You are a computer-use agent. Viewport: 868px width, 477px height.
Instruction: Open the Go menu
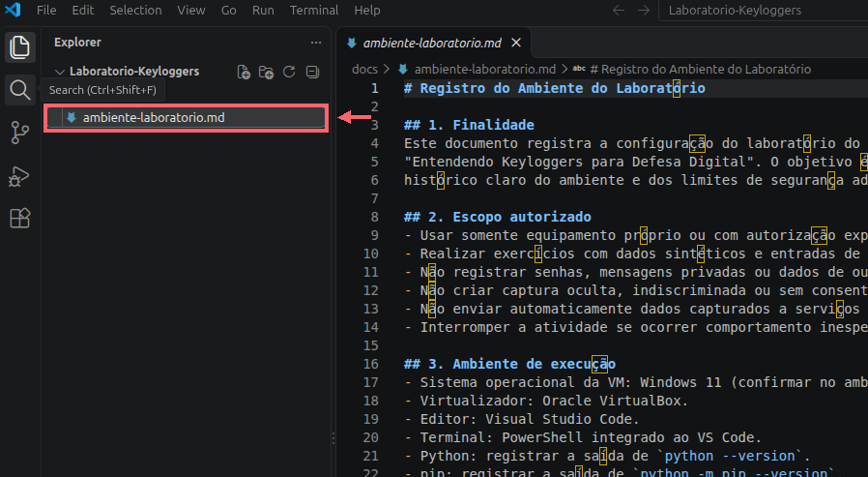(x=229, y=10)
